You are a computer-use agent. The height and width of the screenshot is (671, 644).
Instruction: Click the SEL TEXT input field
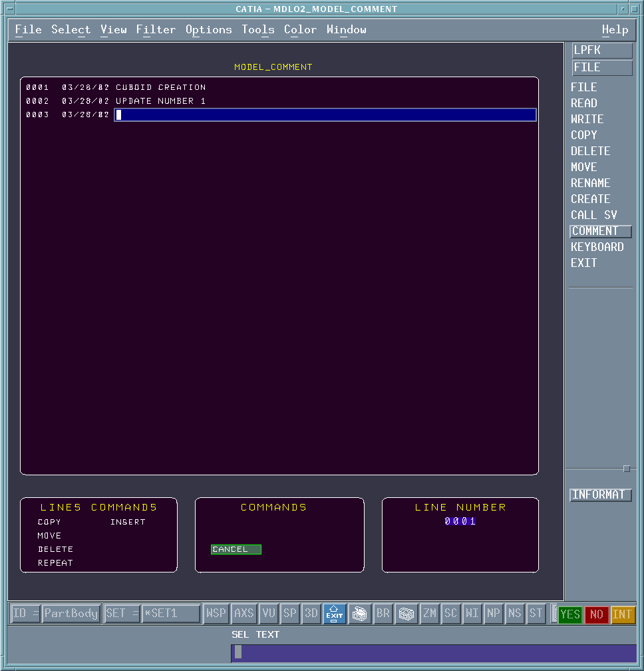pos(434,654)
